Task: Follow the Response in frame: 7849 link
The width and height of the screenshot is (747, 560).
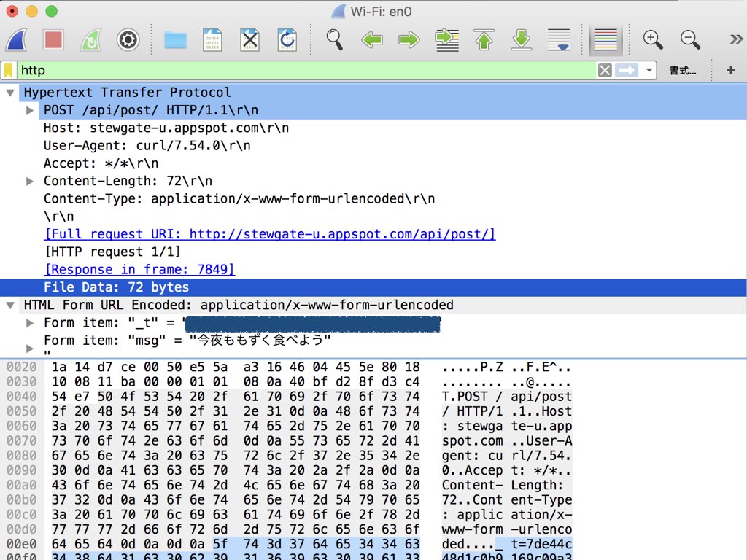Action: click(x=139, y=270)
